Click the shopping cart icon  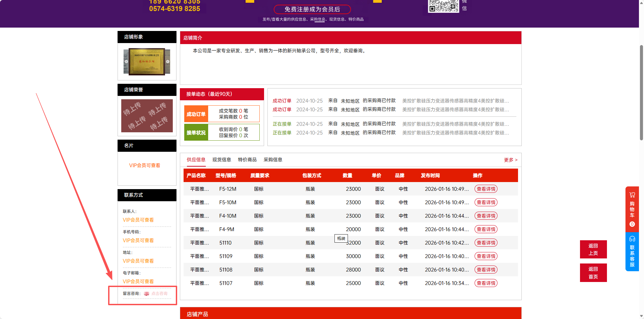632,195
